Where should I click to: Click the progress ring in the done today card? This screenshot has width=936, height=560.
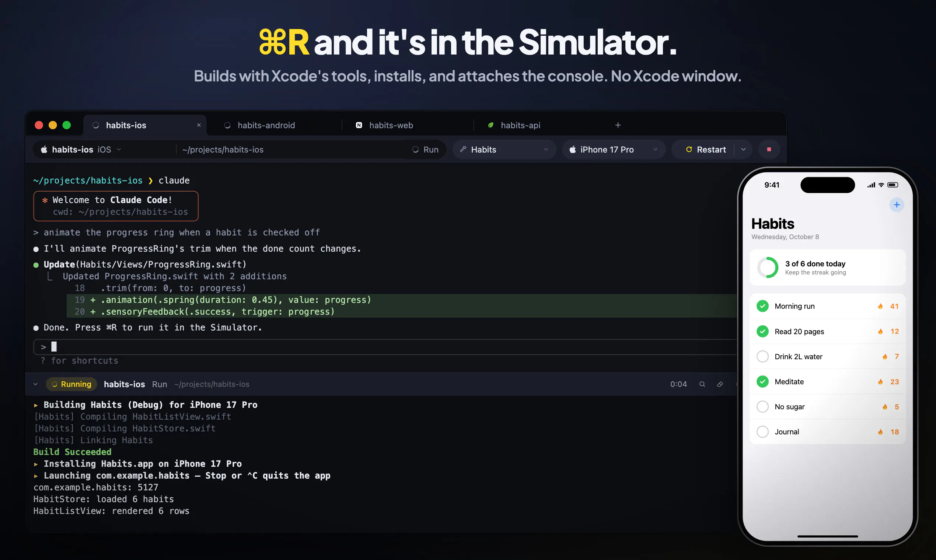768,267
